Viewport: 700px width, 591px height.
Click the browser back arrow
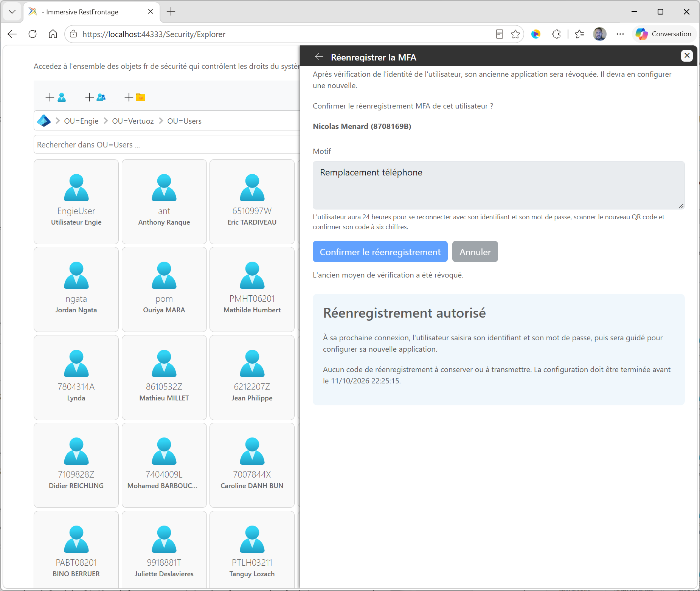point(12,34)
